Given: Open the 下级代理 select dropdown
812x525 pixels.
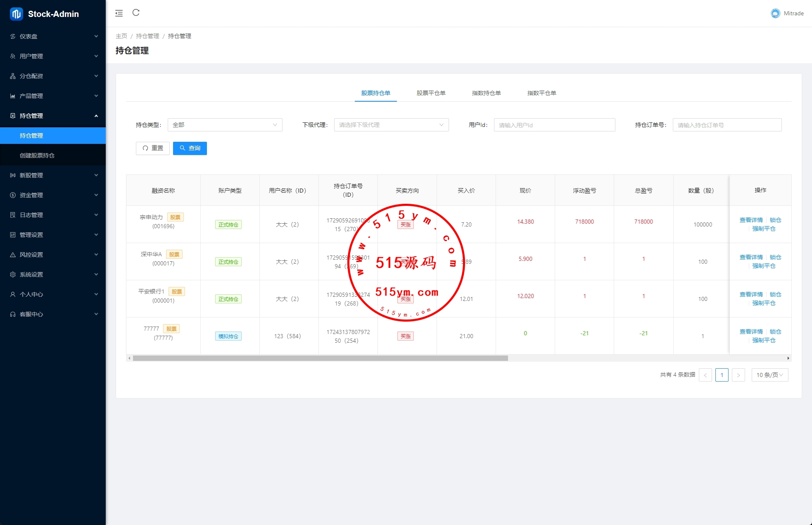Looking at the screenshot, I should pos(391,125).
